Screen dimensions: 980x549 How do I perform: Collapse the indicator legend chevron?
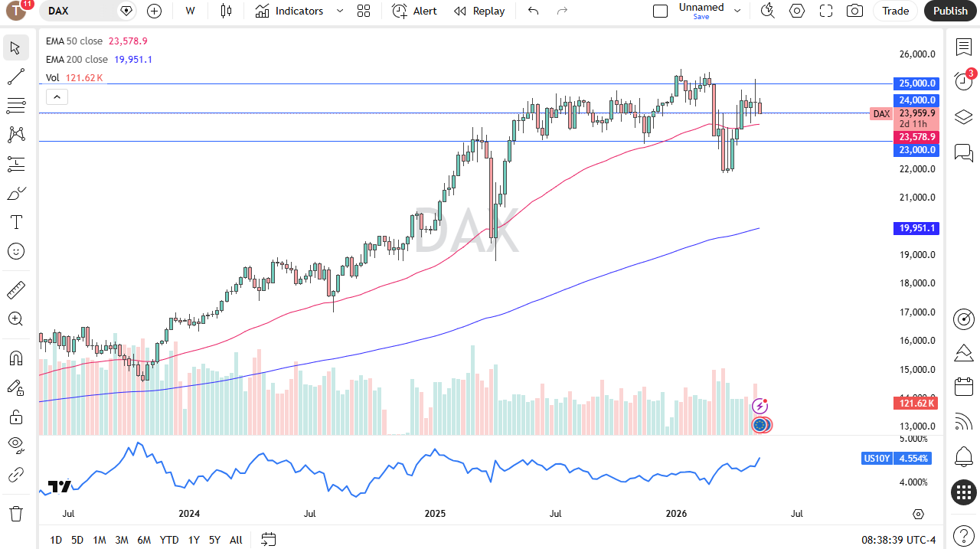[57, 96]
